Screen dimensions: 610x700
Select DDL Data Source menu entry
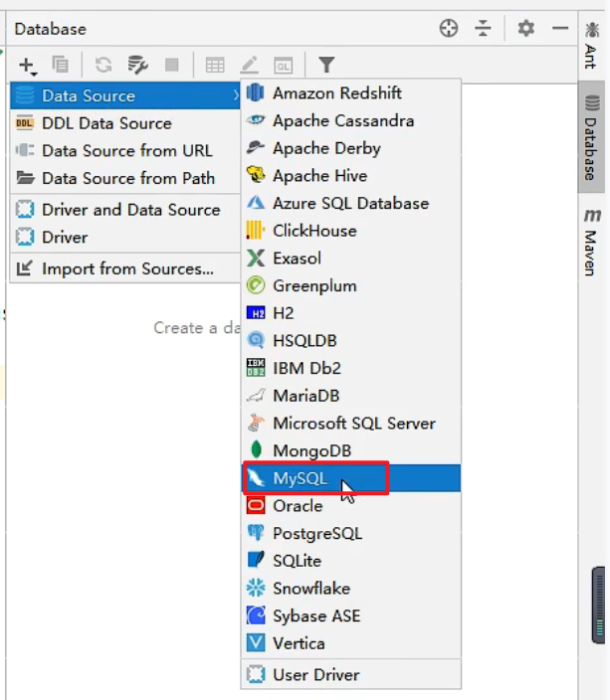point(125,123)
